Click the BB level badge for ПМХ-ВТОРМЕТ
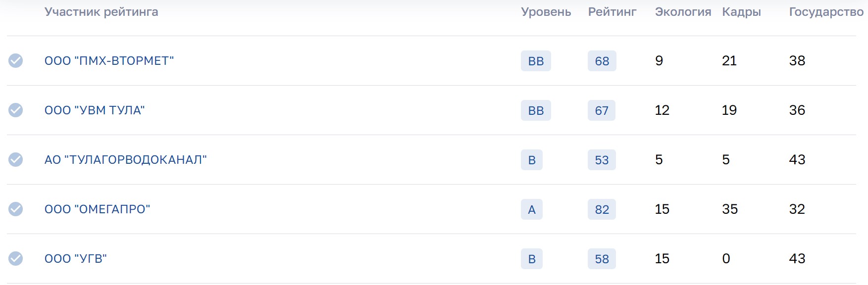The width and height of the screenshot is (868, 285). coord(536,61)
